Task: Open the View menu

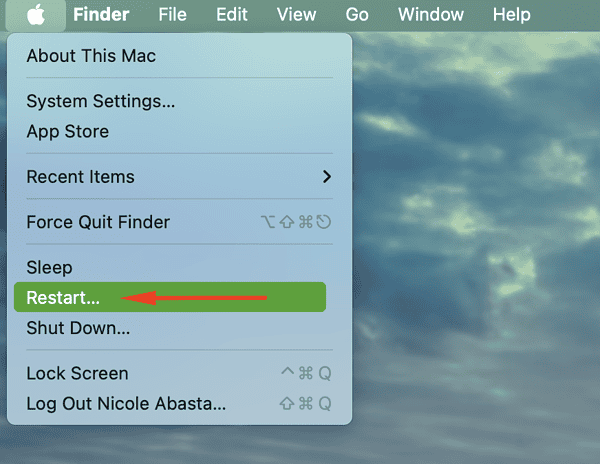Action: coord(296,15)
